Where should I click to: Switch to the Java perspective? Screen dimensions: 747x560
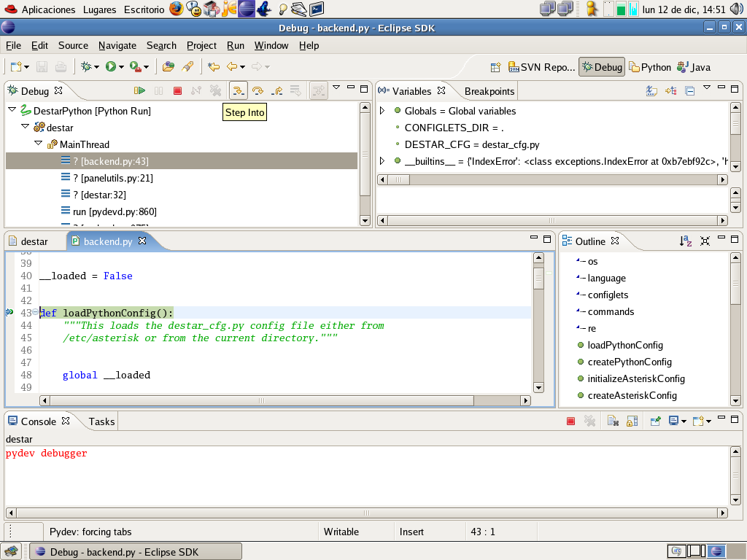[x=694, y=67]
